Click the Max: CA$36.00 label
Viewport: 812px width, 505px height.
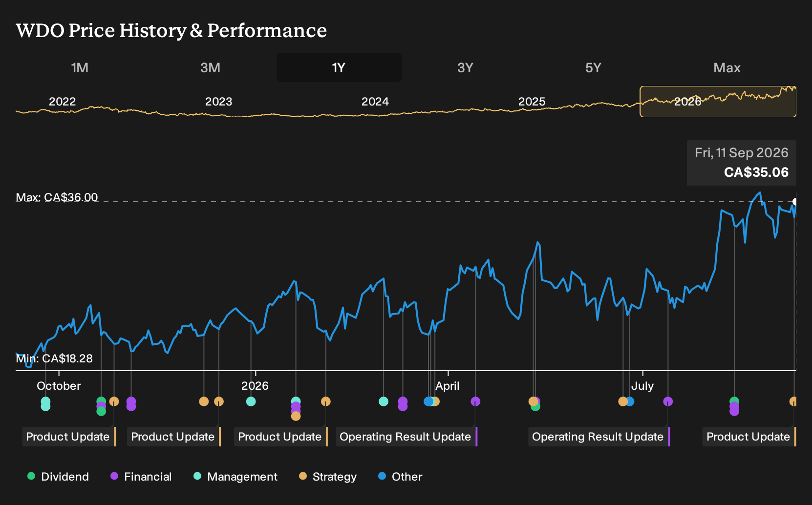(x=57, y=197)
